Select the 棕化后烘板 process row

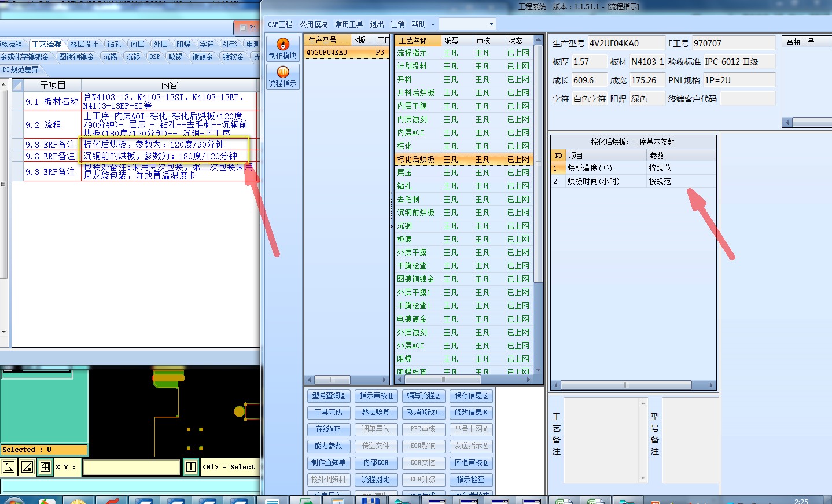[464, 159]
